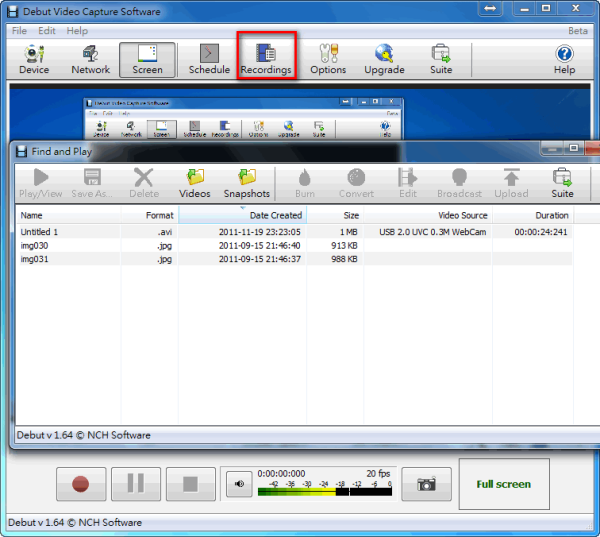This screenshot has width=600, height=537.
Task: Click the 988 KB size cell
Action: point(344,259)
